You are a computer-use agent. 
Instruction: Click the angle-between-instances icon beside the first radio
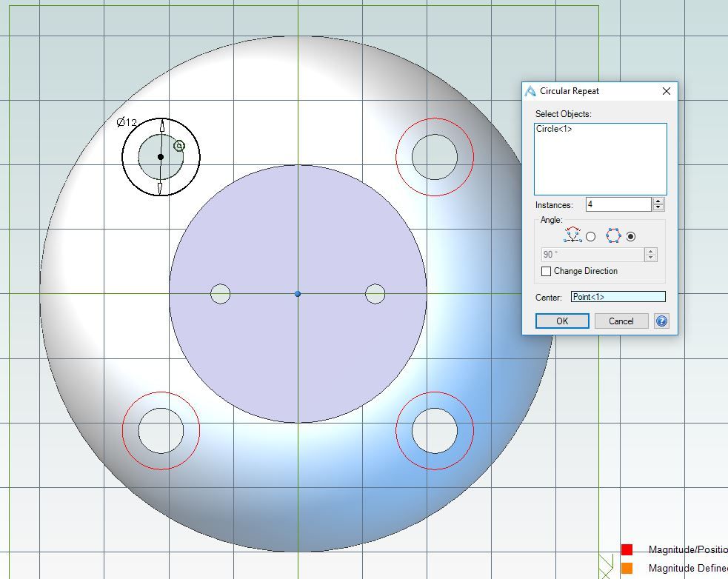(573, 235)
